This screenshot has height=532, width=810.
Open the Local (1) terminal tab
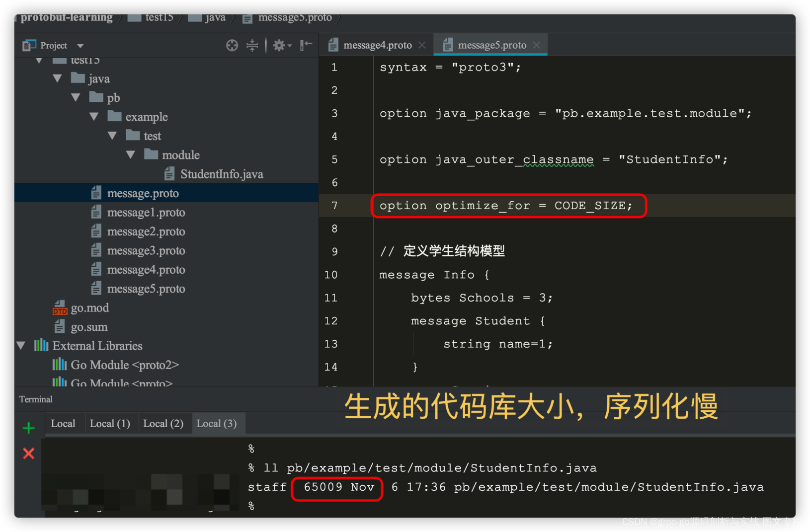coord(110,424)
